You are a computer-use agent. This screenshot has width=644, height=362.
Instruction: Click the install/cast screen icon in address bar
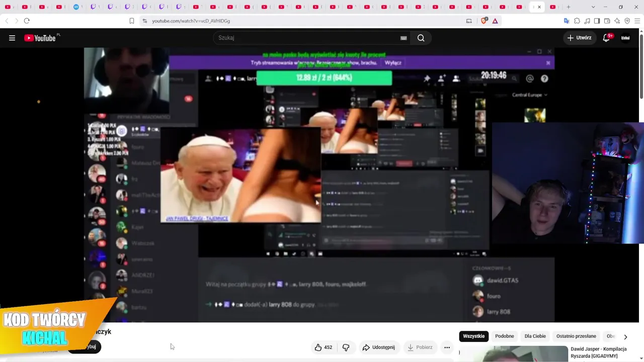click(x=469, y=21)
